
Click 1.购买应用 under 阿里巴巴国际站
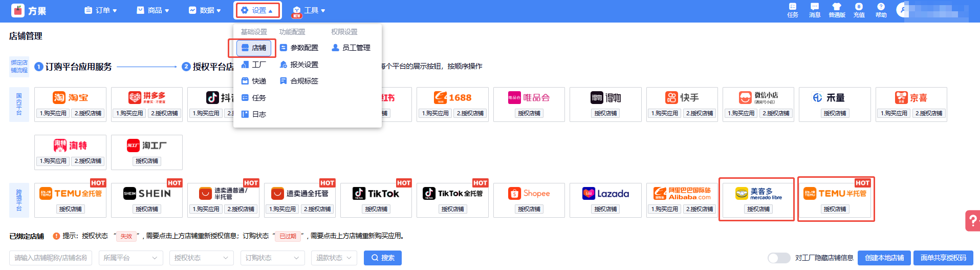pos(665,209)
